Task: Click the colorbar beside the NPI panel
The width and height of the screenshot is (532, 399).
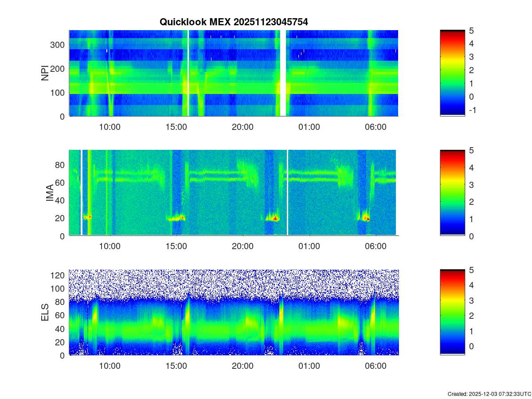Action: tap(452, 73)
